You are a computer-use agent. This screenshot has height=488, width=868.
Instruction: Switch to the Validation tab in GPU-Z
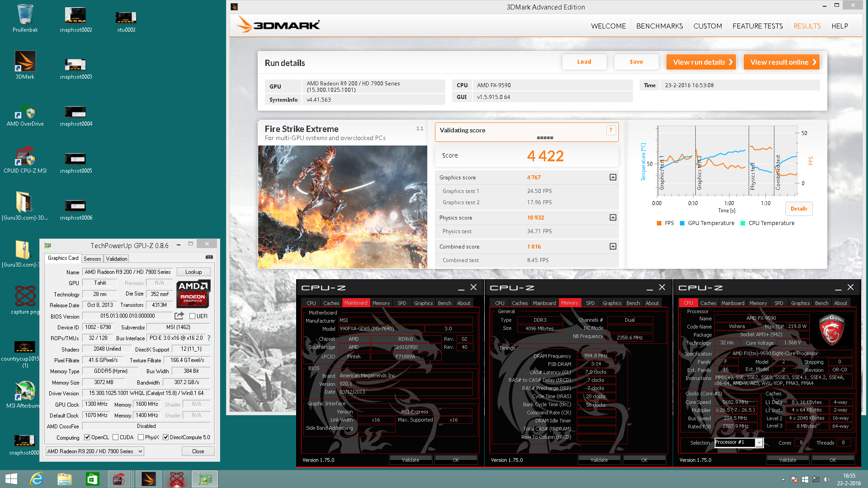[117, 259]
